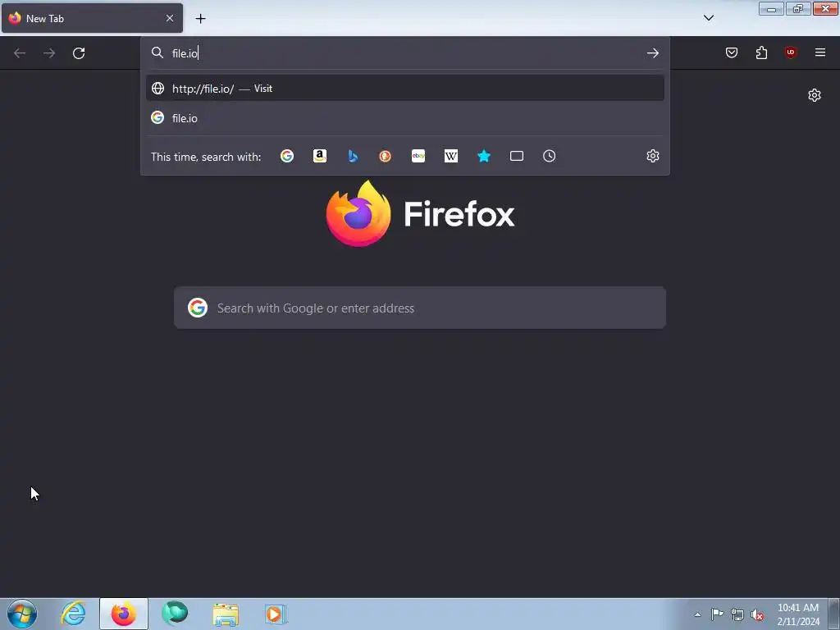This screenshot has width=840, height=630.
Task: Open the Extensions menu
Action: [761, 52]
